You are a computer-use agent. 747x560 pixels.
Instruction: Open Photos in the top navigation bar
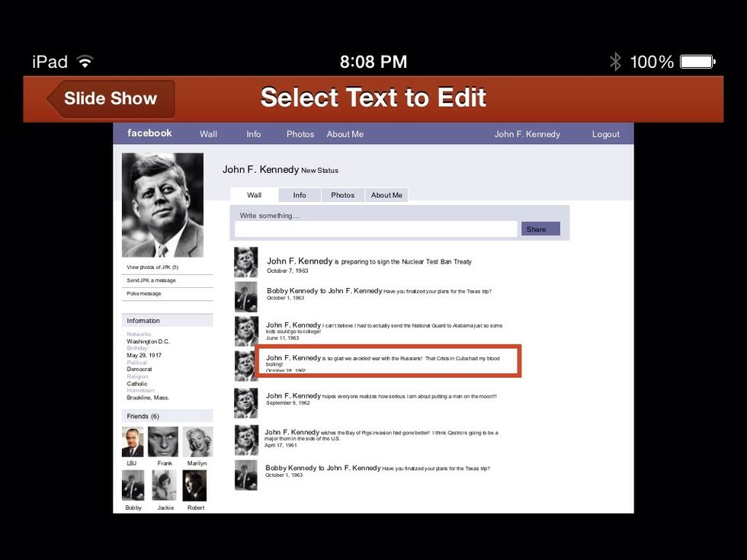pyautogui.click(x=300, y=134)
